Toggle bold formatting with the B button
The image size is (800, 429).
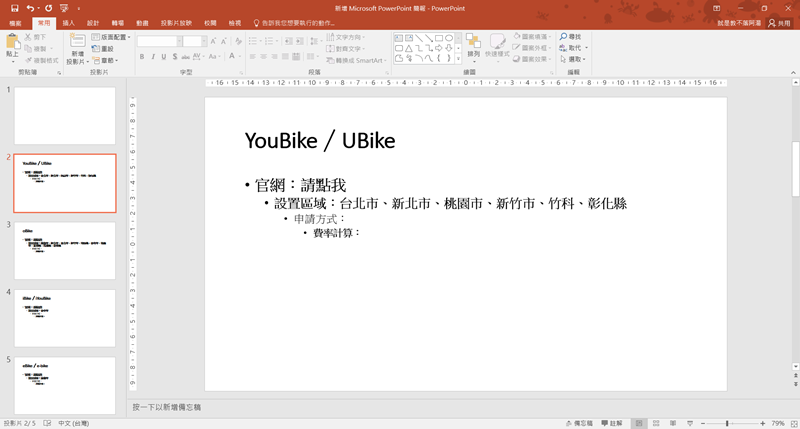click(x=142, y=57)
